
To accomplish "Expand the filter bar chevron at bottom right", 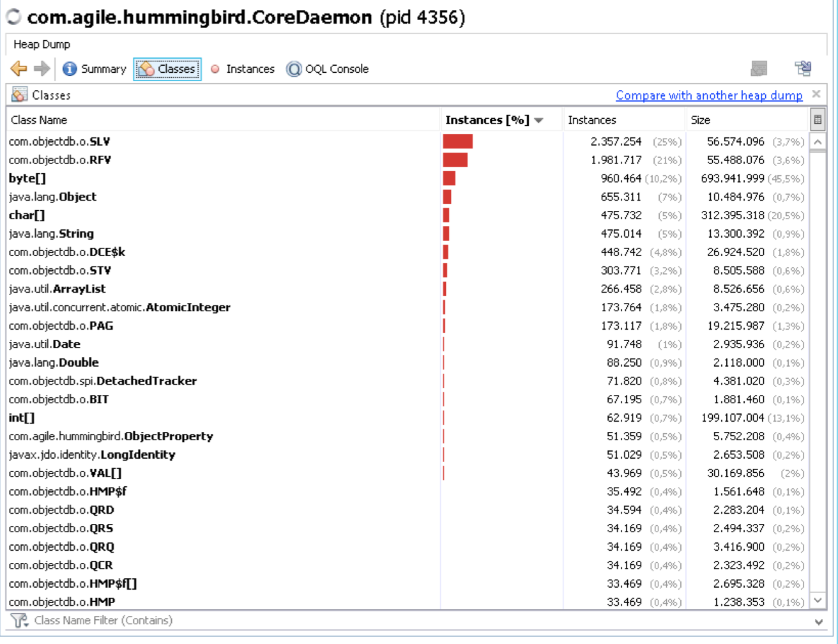I will click(819, 621).
